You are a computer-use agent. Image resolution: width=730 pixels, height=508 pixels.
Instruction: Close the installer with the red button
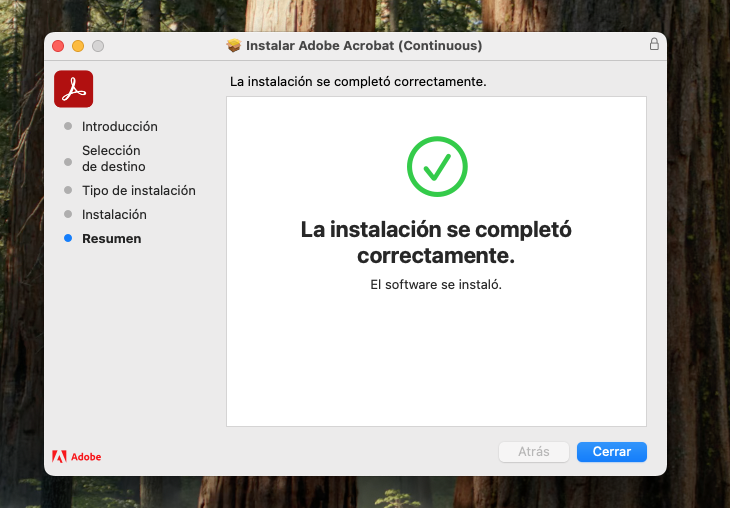[x=58, y=46]
